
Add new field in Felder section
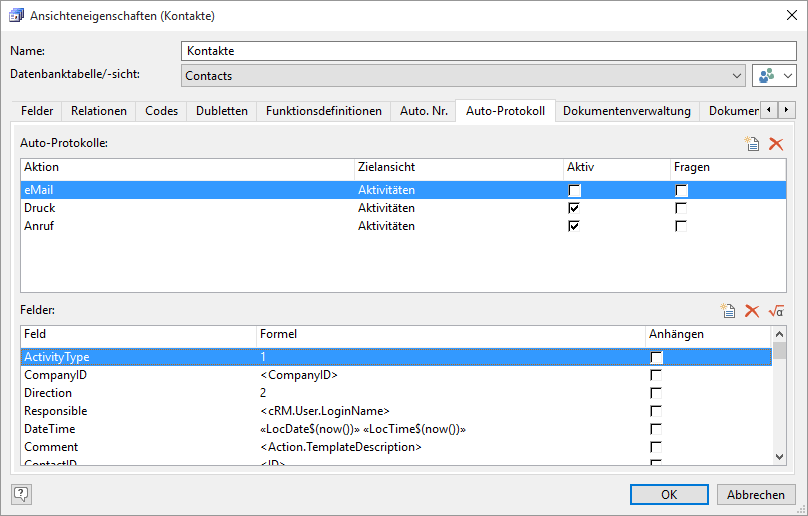pyautogui.click(x=728, y=312)
